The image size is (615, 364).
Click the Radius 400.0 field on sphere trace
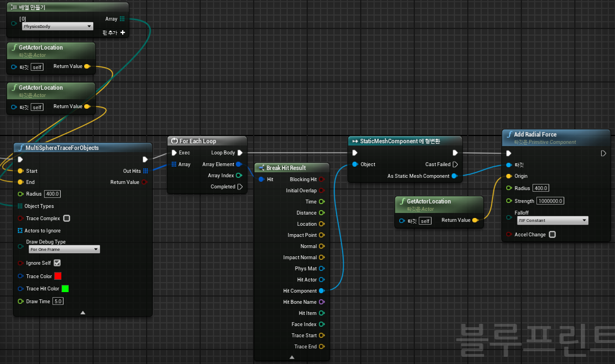coord(52,194)
